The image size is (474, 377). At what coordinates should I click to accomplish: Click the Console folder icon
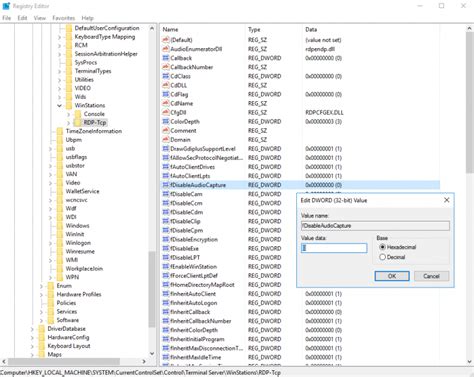coord(77,114)
